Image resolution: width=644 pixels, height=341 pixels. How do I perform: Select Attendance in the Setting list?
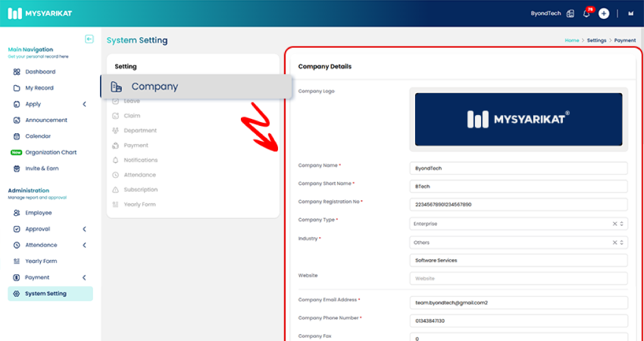click(x=140, y=175)
